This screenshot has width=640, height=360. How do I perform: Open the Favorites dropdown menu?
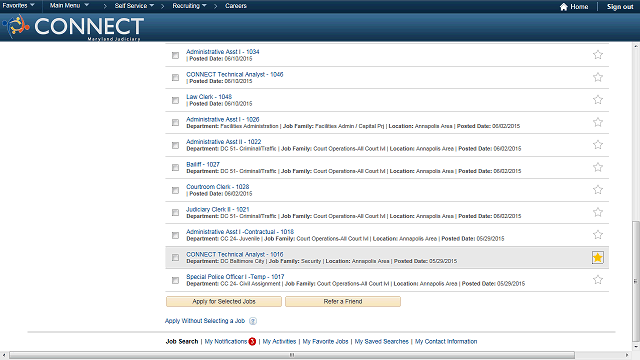click(x=18, y=5)
